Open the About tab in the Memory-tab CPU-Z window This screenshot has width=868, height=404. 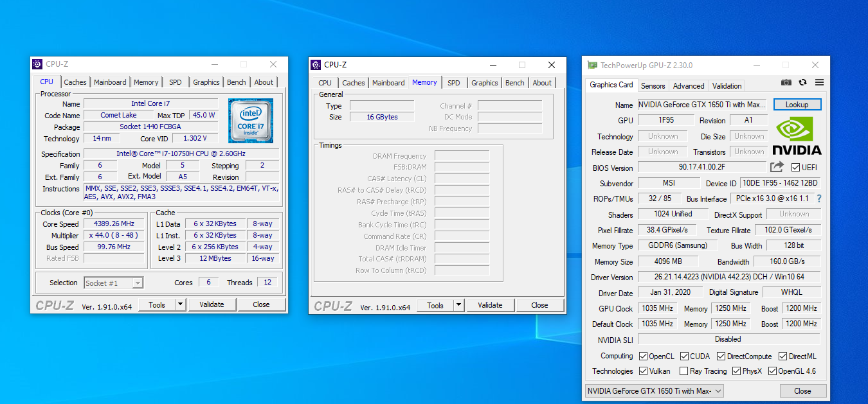coord(542,83)
